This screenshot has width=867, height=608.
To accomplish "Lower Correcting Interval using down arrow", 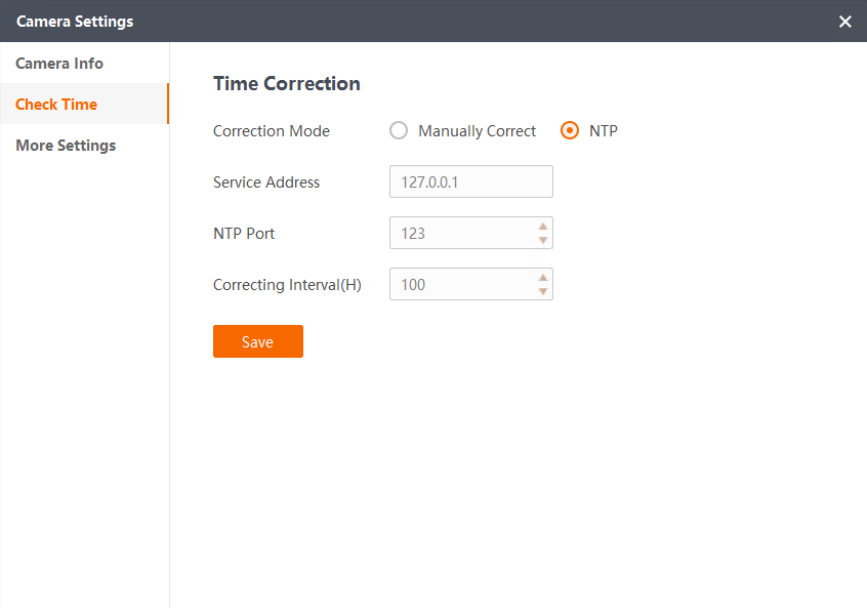I will tap(542, 291).
